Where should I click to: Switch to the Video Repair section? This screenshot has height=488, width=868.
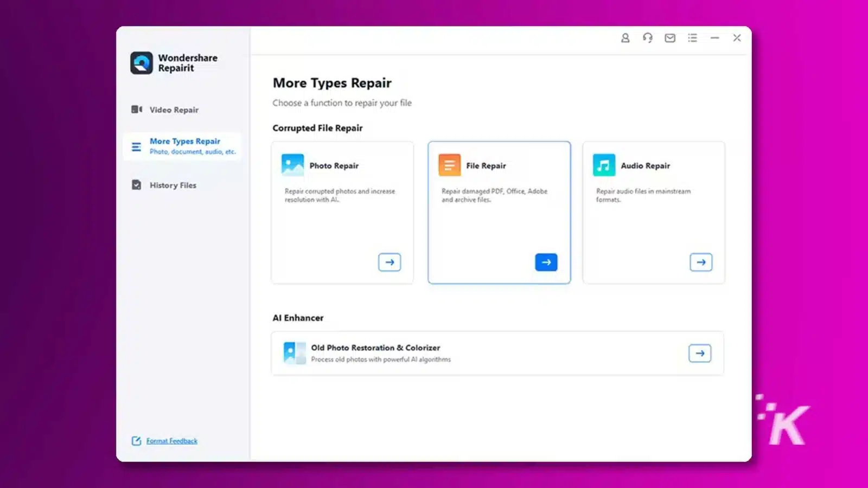point(174,110)
